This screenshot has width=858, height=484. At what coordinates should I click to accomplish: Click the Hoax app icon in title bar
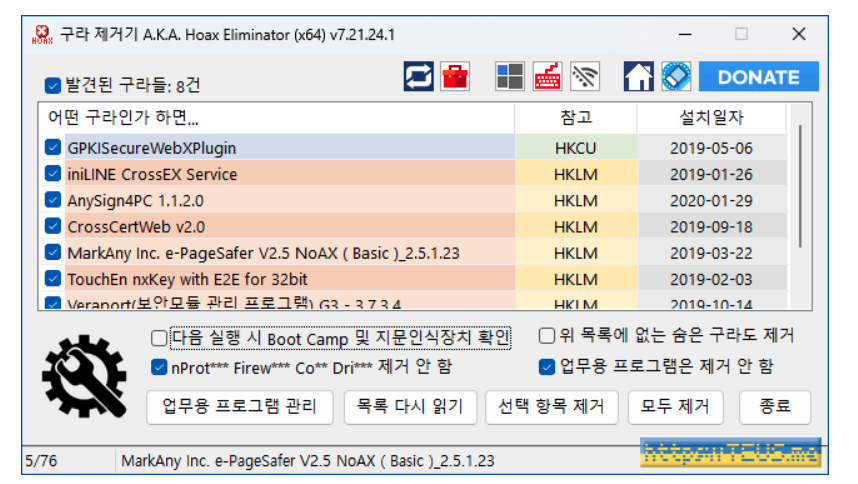[42, 34]
